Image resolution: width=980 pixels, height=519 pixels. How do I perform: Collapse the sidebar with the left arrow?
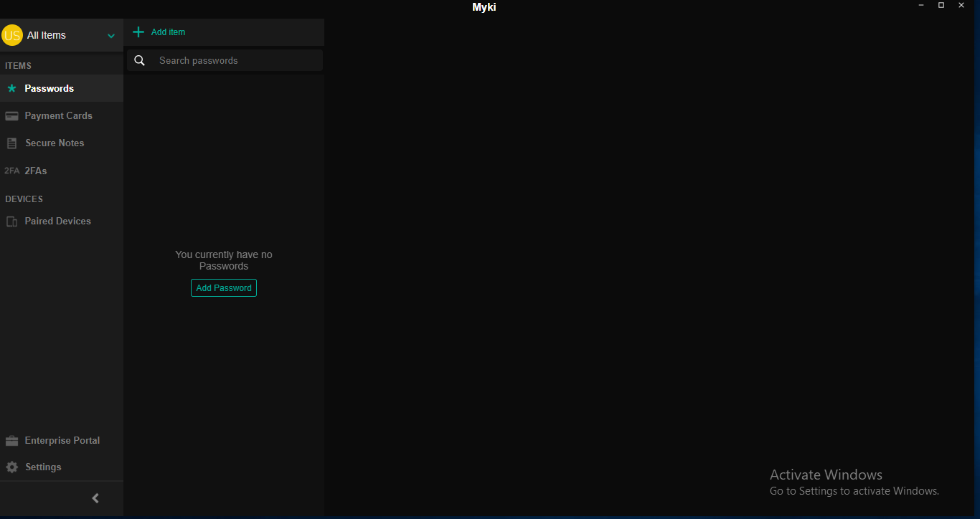tap(95, 498)
